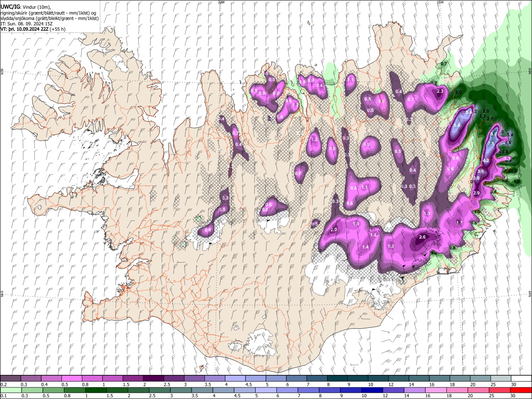Click the grey-blue 3.5 swatch in lower legend
The width and height of the screenshot is (532, 399).
tap(202, 390)
